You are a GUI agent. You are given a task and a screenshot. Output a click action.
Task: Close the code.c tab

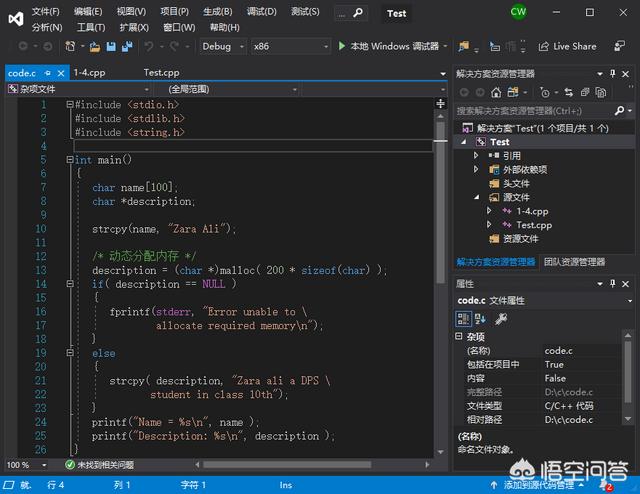[61, 73]
